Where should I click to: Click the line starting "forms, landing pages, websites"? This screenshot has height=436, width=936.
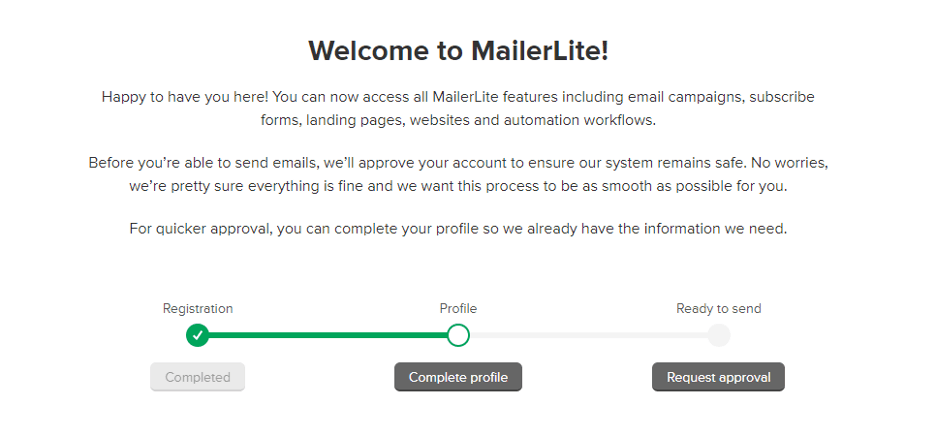tap(458, 121)
